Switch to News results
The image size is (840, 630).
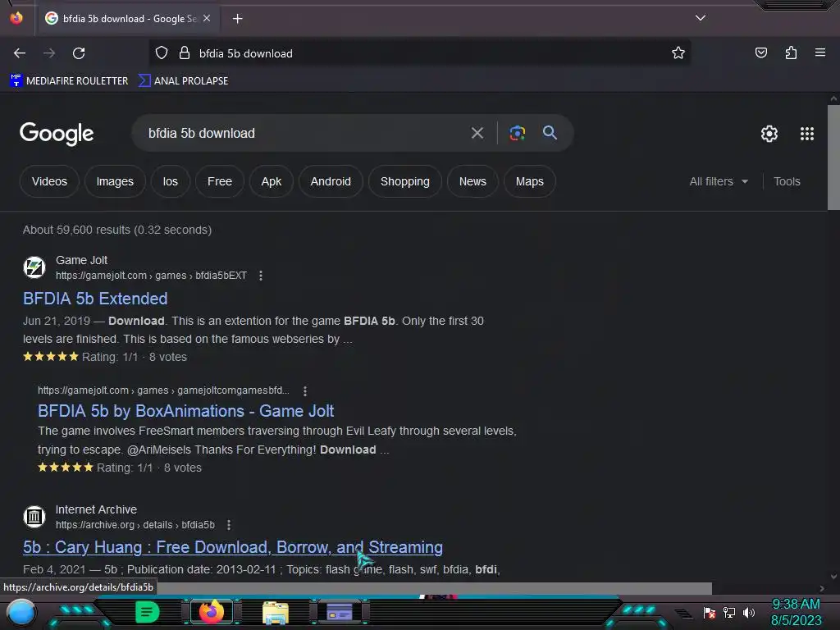(472, 181)
